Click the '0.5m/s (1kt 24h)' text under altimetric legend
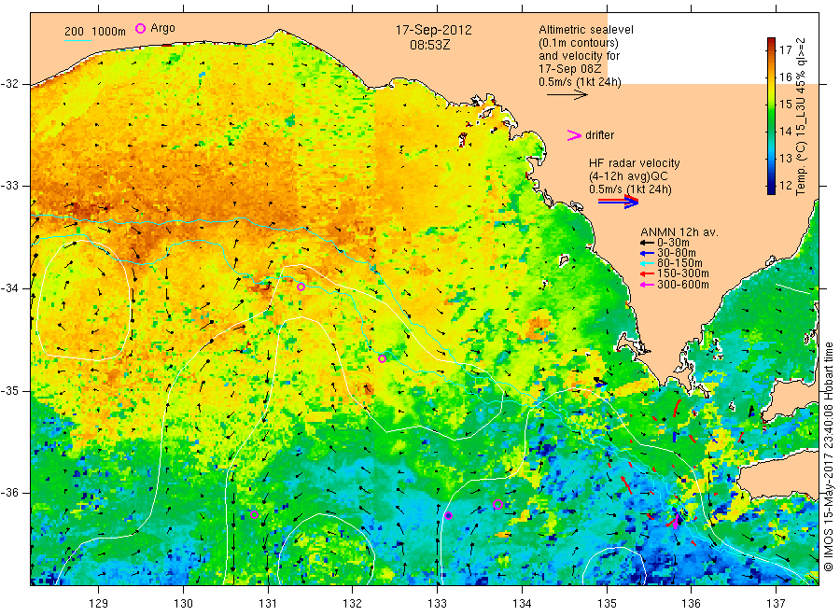Viewport: 840px width, 616px height. coord(580,82)
